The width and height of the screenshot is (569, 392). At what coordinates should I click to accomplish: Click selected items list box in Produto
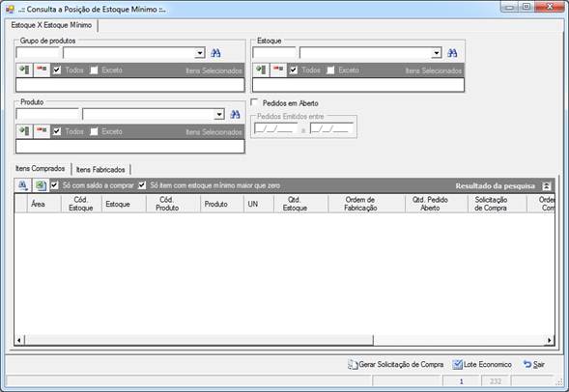tap(129, 146)
